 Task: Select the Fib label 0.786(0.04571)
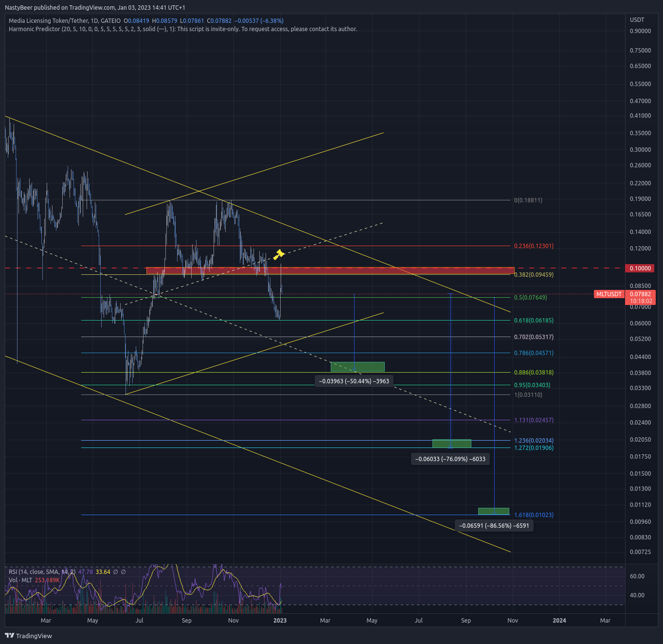[x=534, y=353]
